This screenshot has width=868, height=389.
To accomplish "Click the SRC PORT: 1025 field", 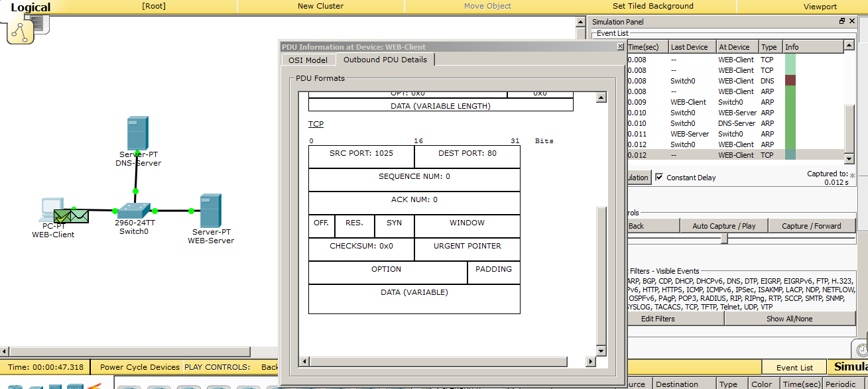I will point(361,157).
